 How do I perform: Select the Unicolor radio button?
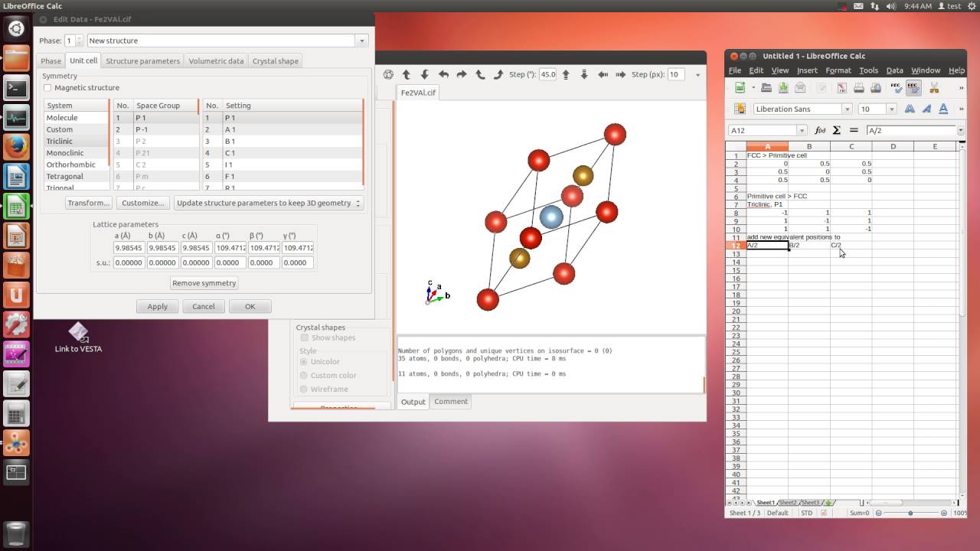coord(304,361)
